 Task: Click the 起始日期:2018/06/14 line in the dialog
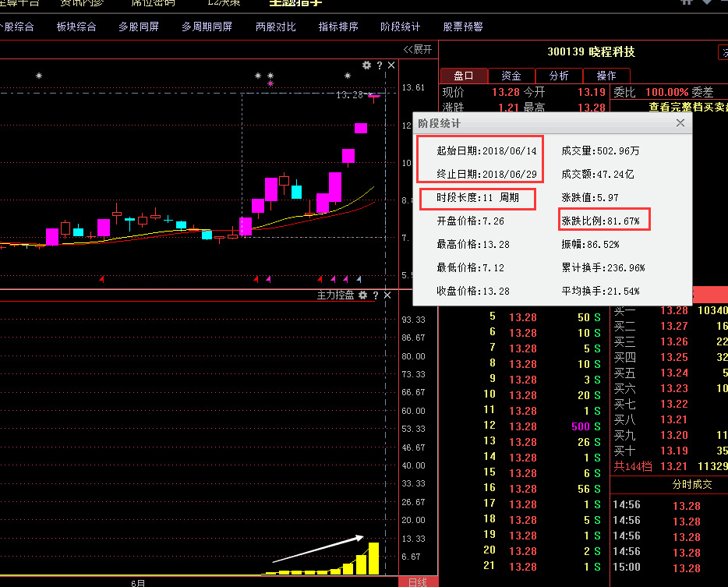coord(486,151)
